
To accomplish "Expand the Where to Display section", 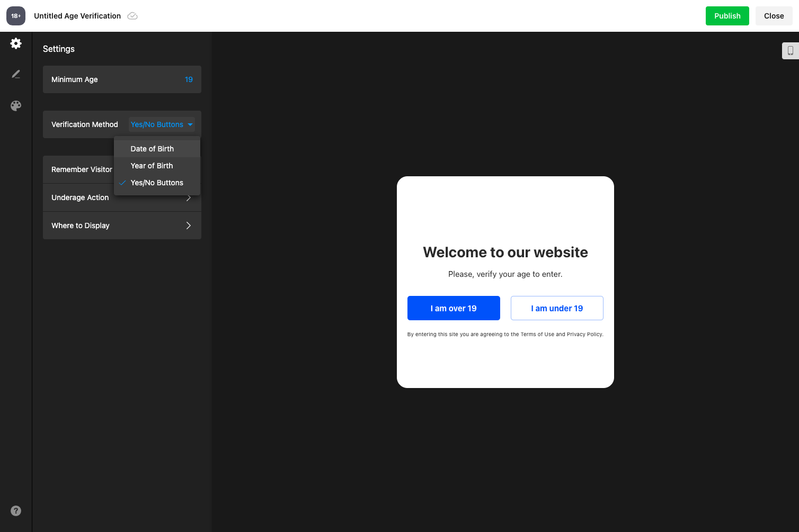I will click(x=122, y=226).
